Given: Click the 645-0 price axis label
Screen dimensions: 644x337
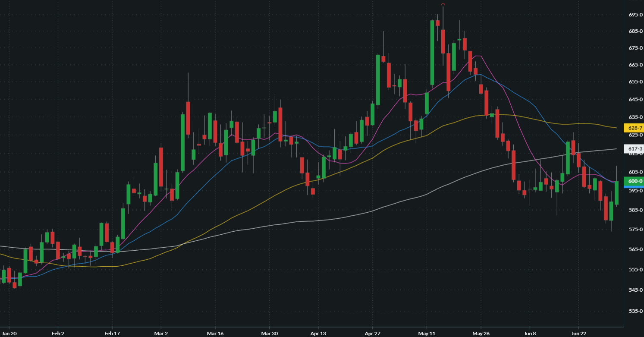Looking at the screenshot, I should click(636, 100).
